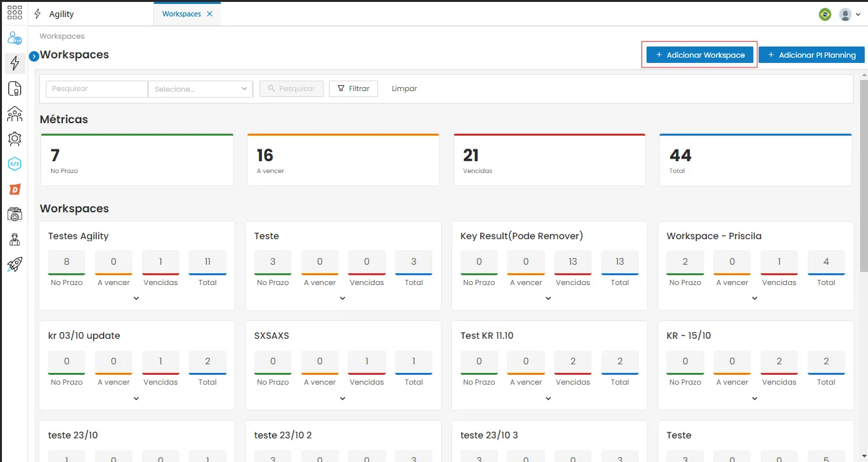Viewport: 868px width, 462px height.
Task: Open the worker person sidebar icon
Action: tap(14, 239)
